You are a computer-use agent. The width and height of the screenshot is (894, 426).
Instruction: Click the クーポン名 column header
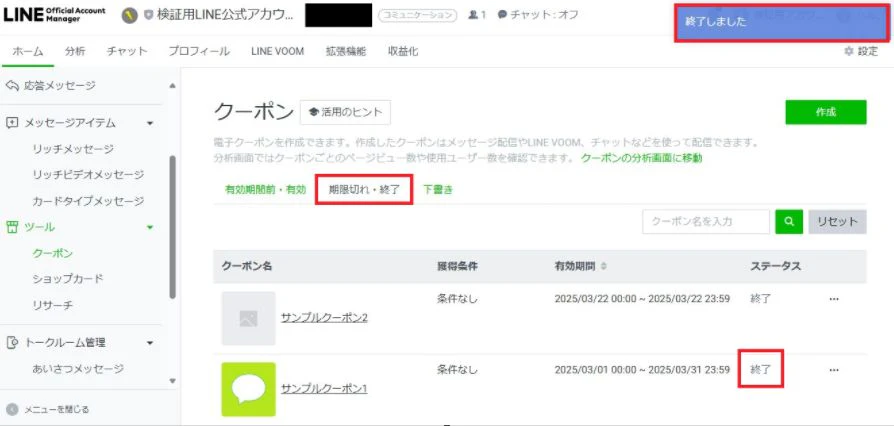(247, 266)
